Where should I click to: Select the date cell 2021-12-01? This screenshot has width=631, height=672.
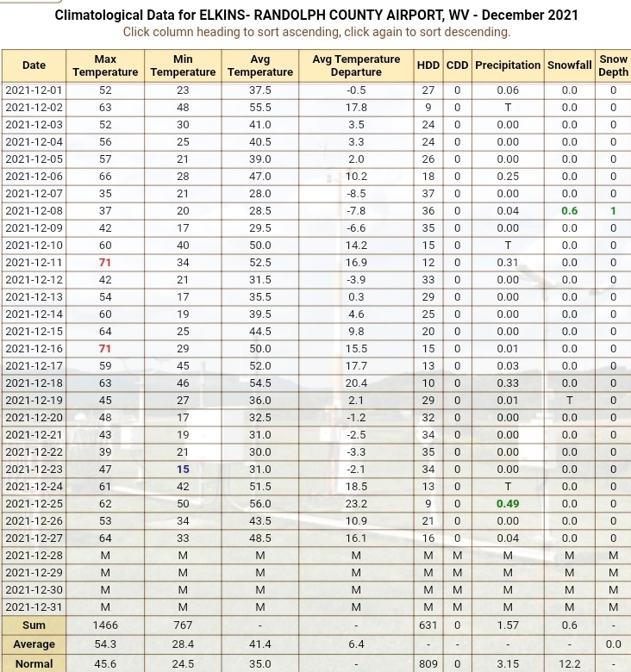tap(34, 90)
